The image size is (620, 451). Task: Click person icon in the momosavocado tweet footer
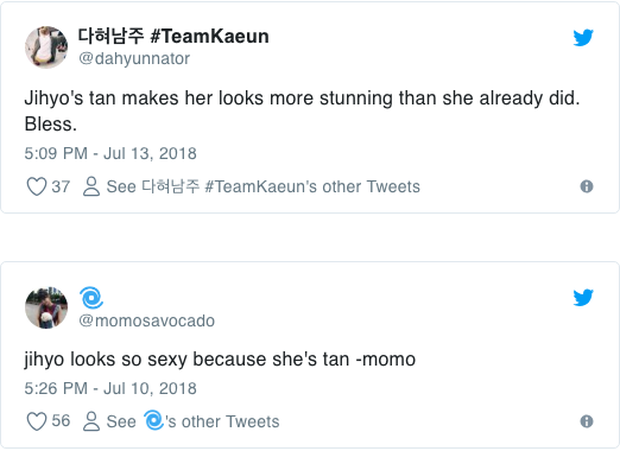[91, 421]
